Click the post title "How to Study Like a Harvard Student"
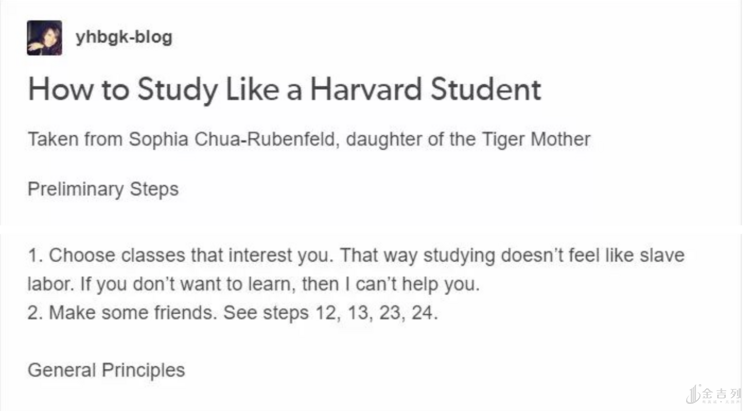The image size is (751, 411). coord(284,90)
